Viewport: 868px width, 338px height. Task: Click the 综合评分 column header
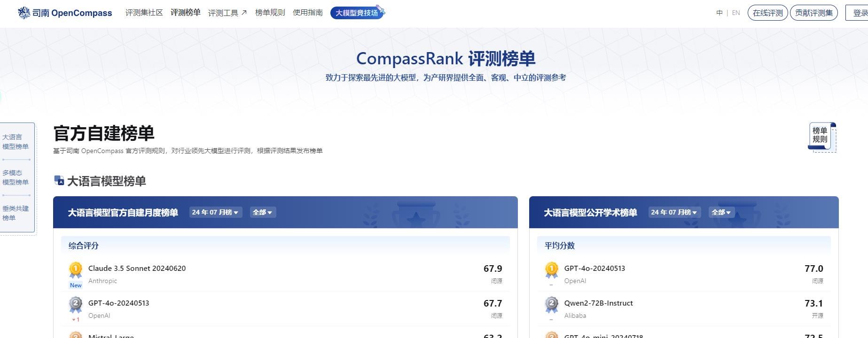(84, 246)
